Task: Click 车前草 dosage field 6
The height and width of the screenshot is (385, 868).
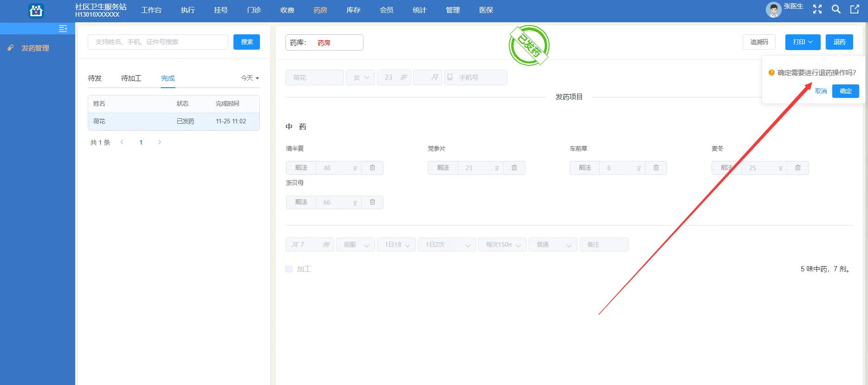Action: click(622, 168)
